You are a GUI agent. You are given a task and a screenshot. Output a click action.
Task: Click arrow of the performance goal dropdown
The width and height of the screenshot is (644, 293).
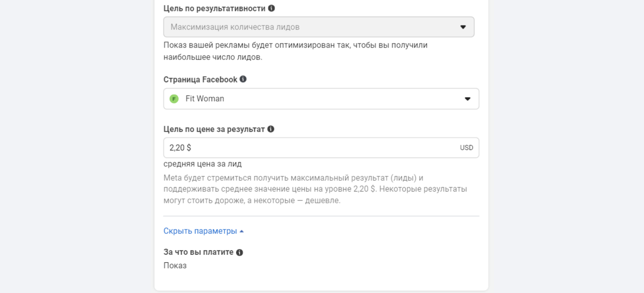pos(463,27)
